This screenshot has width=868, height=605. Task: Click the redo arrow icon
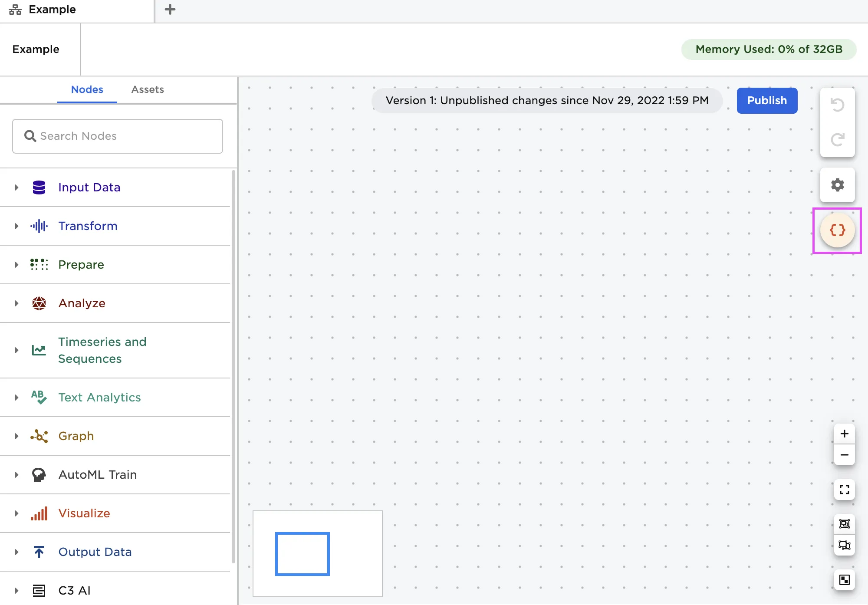point(837,139)
